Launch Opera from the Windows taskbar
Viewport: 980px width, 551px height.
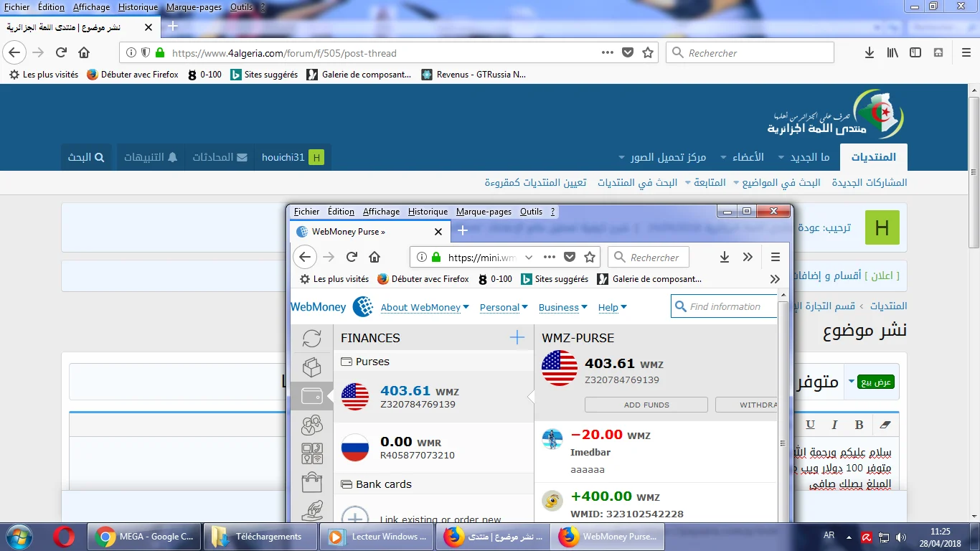63,537
